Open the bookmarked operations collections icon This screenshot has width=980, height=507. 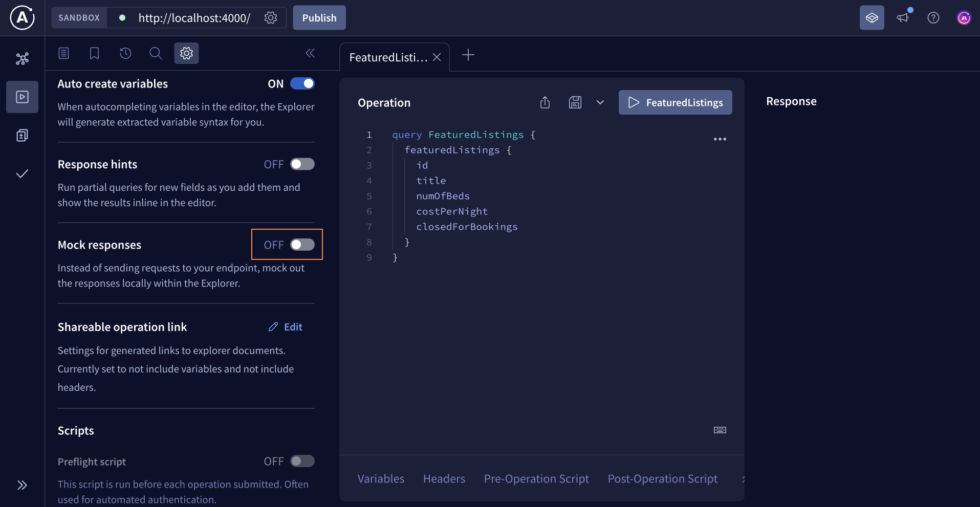click(x=94, y=53)
